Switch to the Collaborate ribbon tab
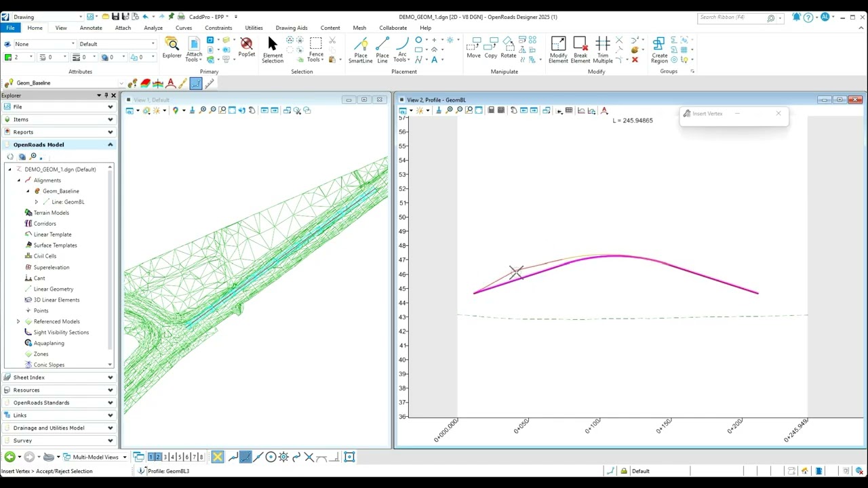The width and height of the screenshot is (868, 488). 393,28
